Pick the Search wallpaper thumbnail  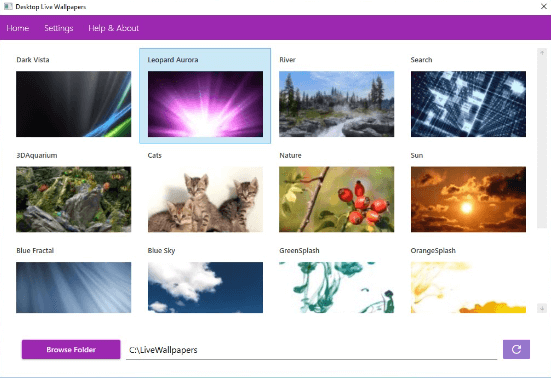468,104
